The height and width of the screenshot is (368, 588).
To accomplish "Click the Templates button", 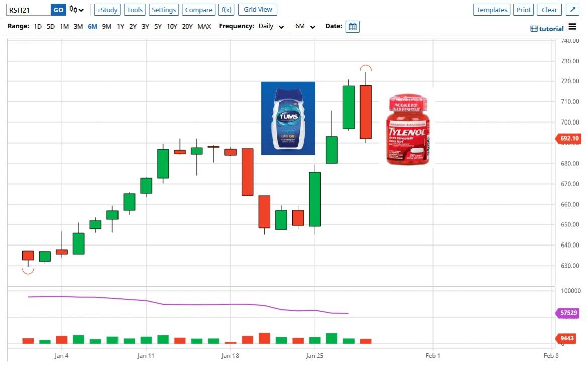I will 492,10.
